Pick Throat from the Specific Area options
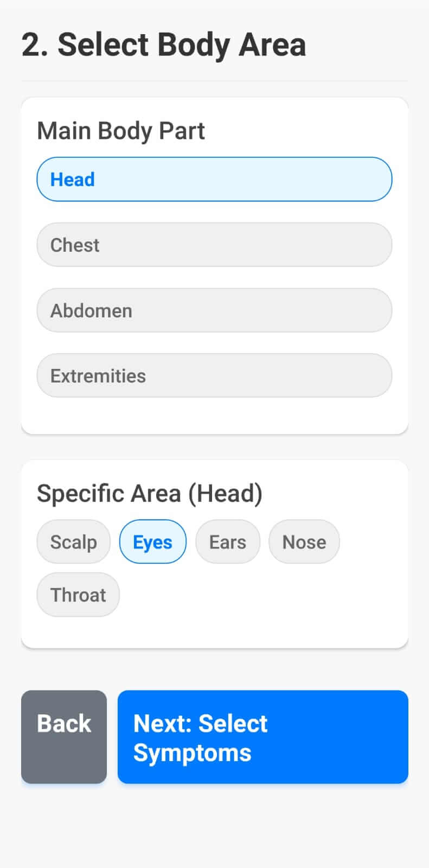Viewport: 429px width, 868px height. (78, 595)
